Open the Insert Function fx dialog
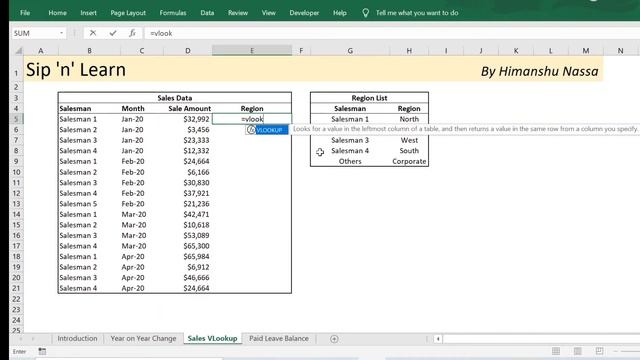Viewport: 640px width, 360px height. 132,33
